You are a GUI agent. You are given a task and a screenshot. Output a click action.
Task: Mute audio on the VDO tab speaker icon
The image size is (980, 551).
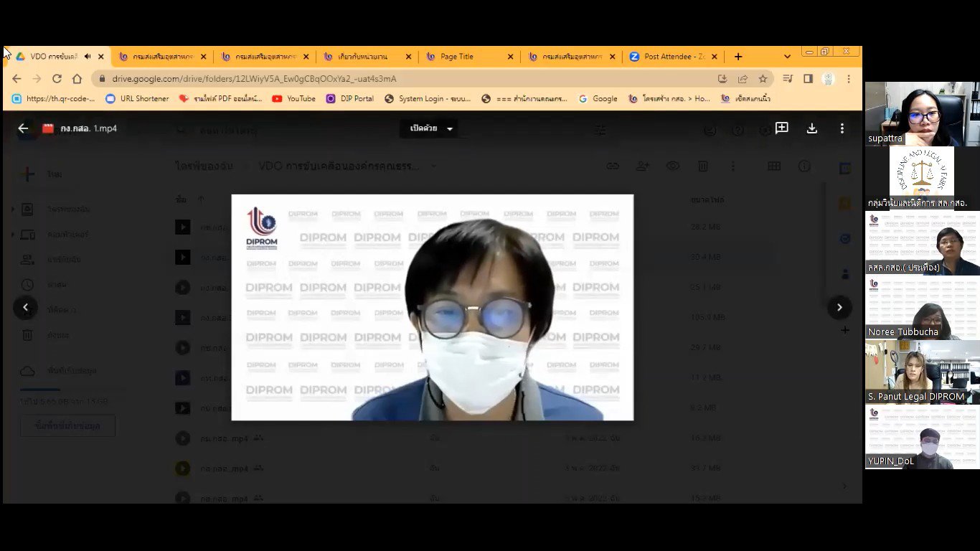(x=88, y=57)
